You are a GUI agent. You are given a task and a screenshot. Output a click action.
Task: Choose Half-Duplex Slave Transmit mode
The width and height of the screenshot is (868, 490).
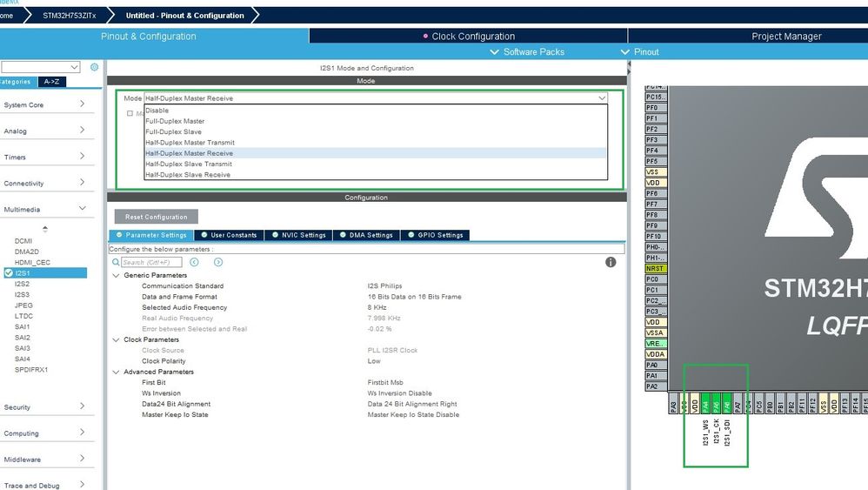click(376, 164)
